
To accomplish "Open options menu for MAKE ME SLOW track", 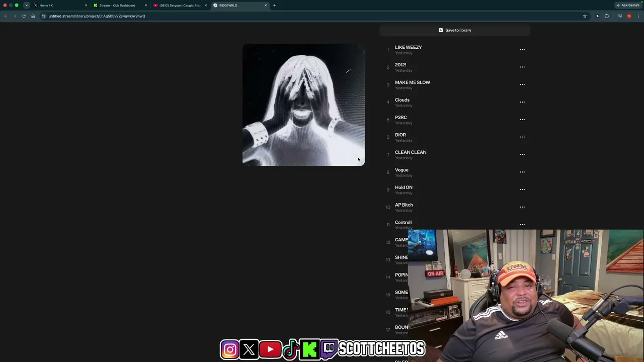I will (522, 84).
